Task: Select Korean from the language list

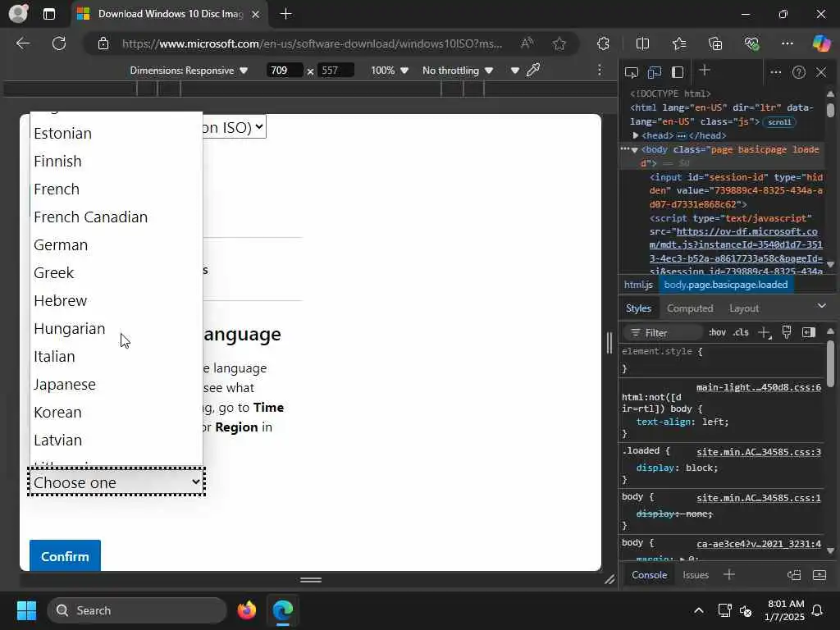Action: [x=116, y=412]
